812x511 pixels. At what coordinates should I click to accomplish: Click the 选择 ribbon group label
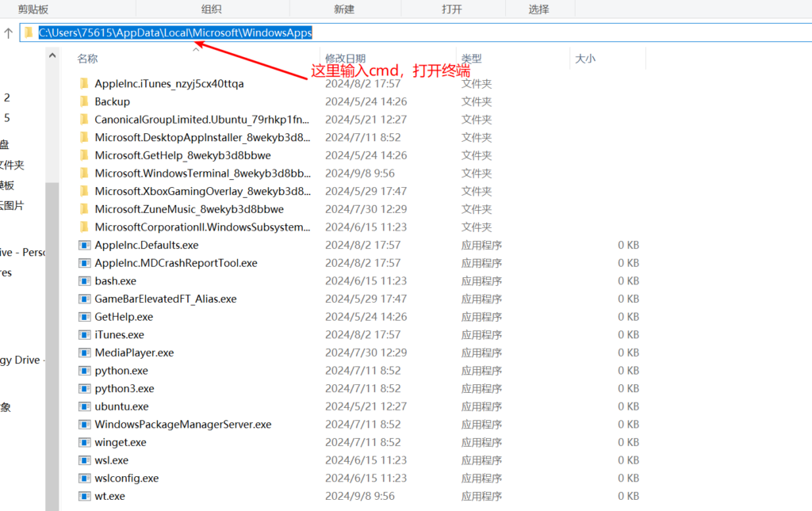538,9
